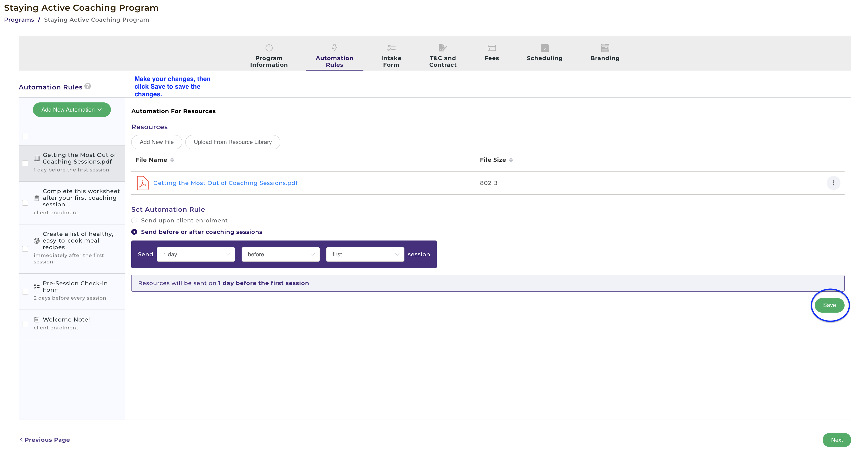
Task: Select Create a list of healthy recipes automation
Action: [72, 249]
